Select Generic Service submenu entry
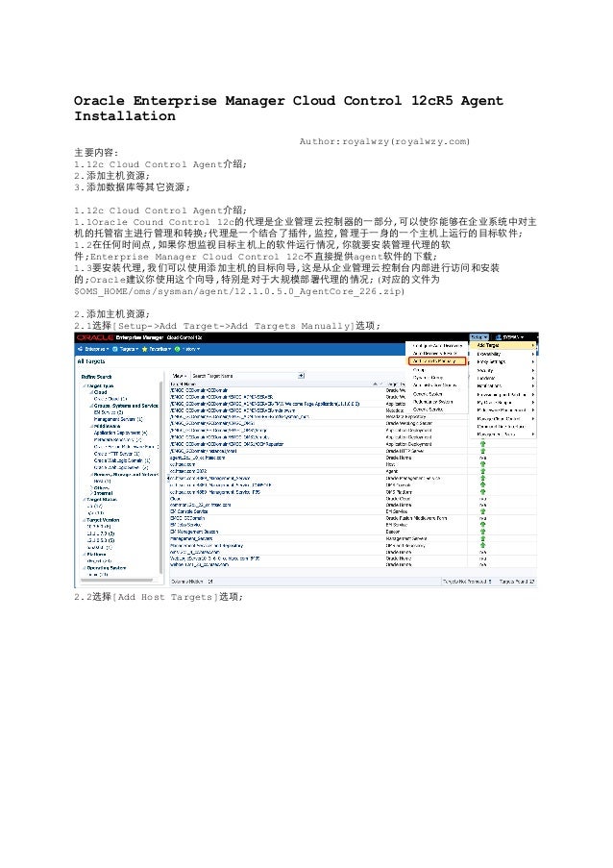 429,409
